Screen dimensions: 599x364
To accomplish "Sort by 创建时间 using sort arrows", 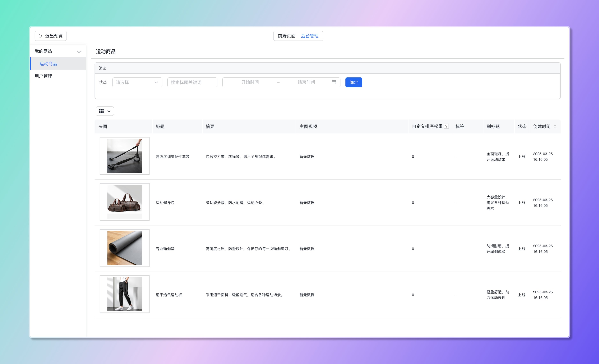I will tap(555, 127).
